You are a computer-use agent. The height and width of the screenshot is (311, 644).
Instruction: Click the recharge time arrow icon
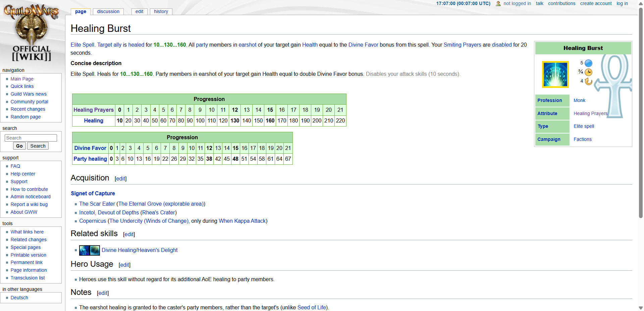click(x=588, y=81)
